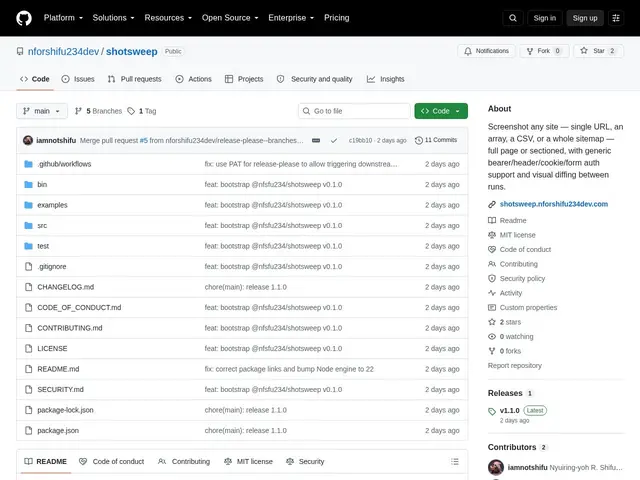The image size is (640, 480).
Task: Open README.md file
Action: point(58,369)
